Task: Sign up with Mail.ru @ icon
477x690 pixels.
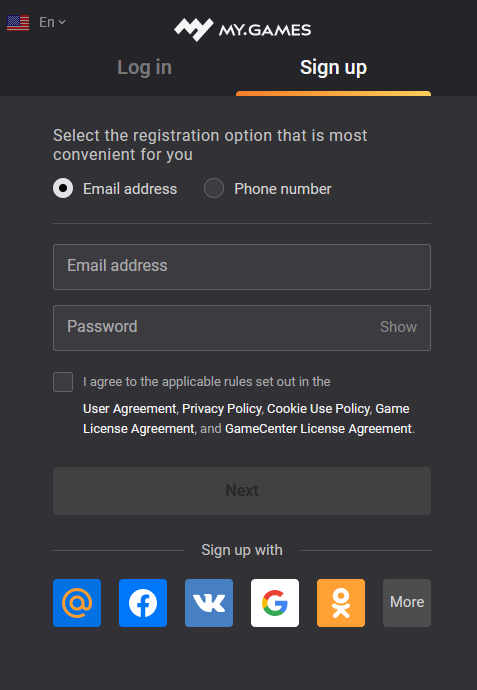Action: (77, 603)
